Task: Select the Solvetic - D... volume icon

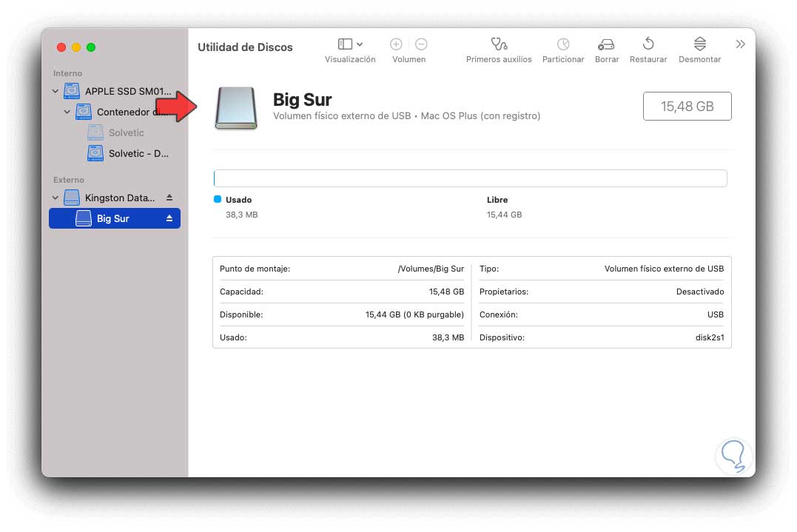Action: 95,153
